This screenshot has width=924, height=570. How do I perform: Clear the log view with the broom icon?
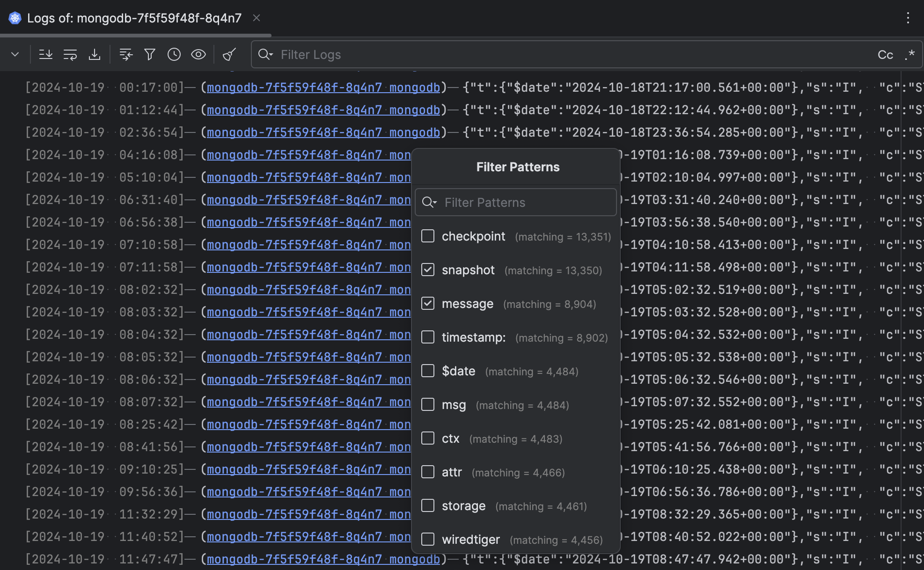pos(229,54)
